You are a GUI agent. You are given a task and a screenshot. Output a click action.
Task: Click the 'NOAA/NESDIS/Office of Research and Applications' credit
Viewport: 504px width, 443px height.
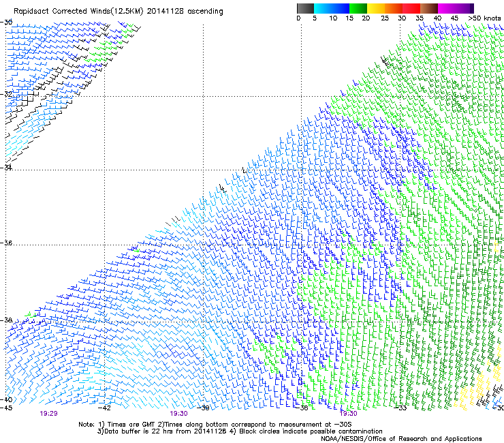point(401,439)
